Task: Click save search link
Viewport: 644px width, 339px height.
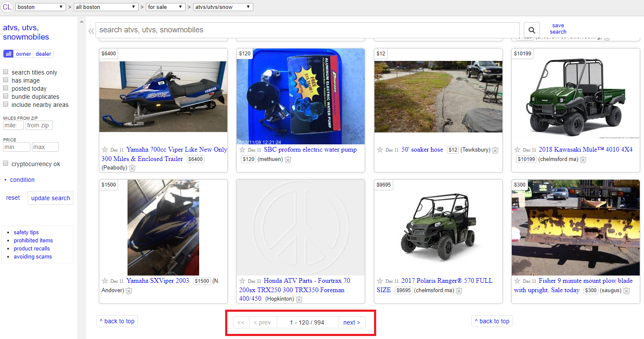Action: pyautogui.click(x=558, y=29)
